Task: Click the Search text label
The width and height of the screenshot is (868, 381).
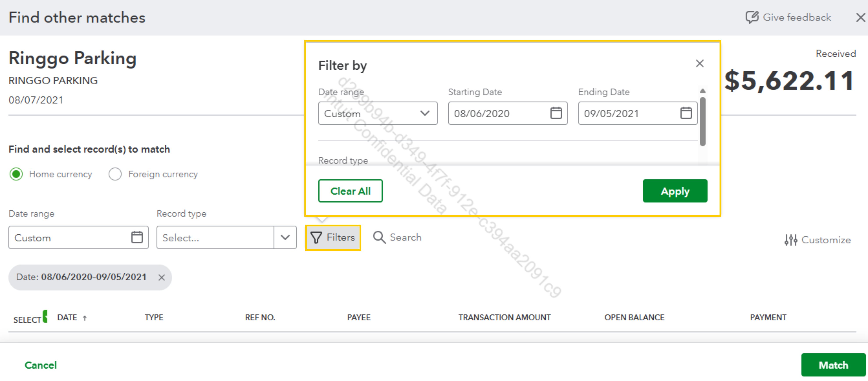Action: point(405,237)
